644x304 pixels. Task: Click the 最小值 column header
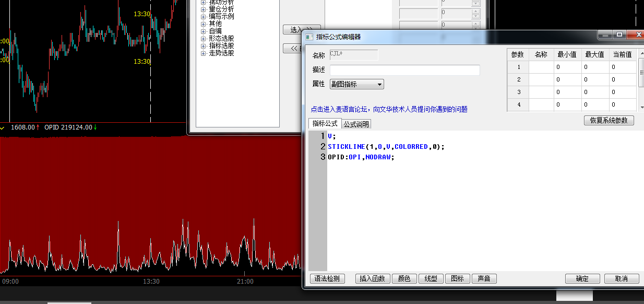[567, 54]
